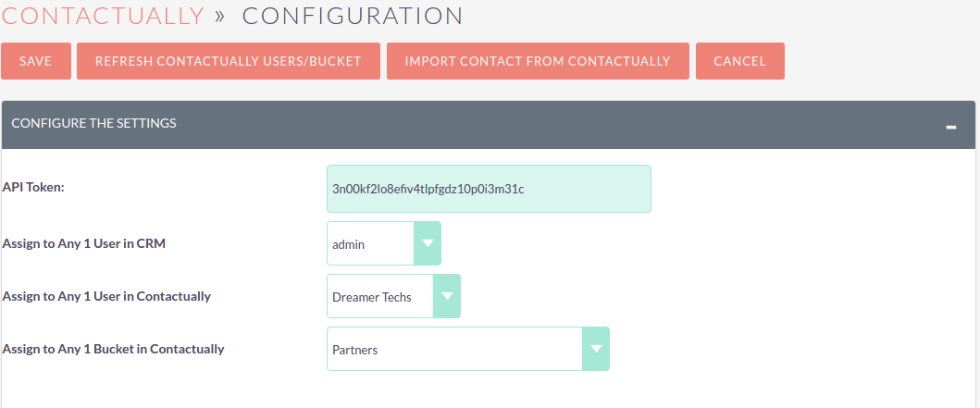Image resolution: width=980 pixels, height=408 pixels.
Task: Click the SAVE button
Action: tap(35, 61)
